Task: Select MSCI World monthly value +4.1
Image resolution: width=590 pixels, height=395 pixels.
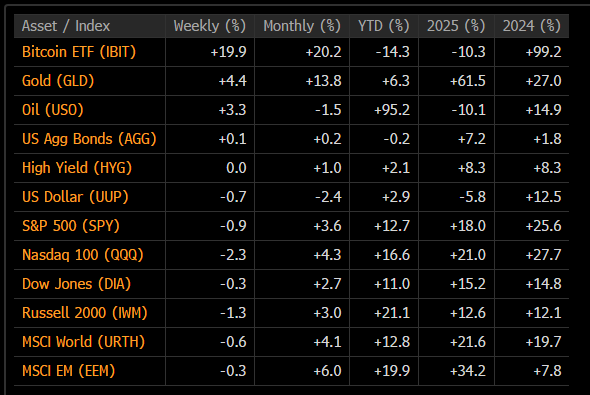Action: coord(327,342)
